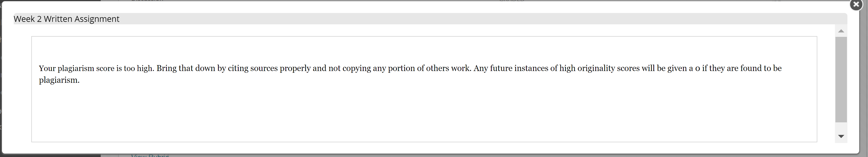Click the scrollbar up arrow
The height and width of the screenshot is (157, 868).
point(841,31)
